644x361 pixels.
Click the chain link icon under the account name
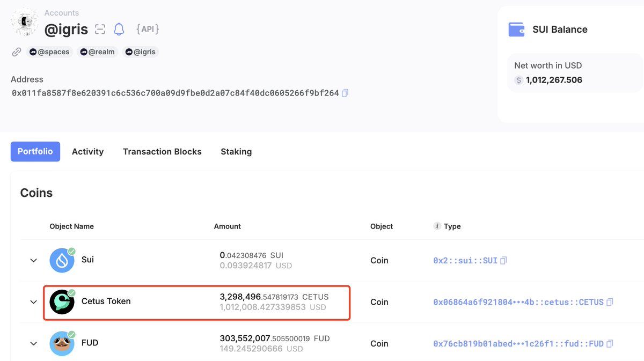pos(17,52)
